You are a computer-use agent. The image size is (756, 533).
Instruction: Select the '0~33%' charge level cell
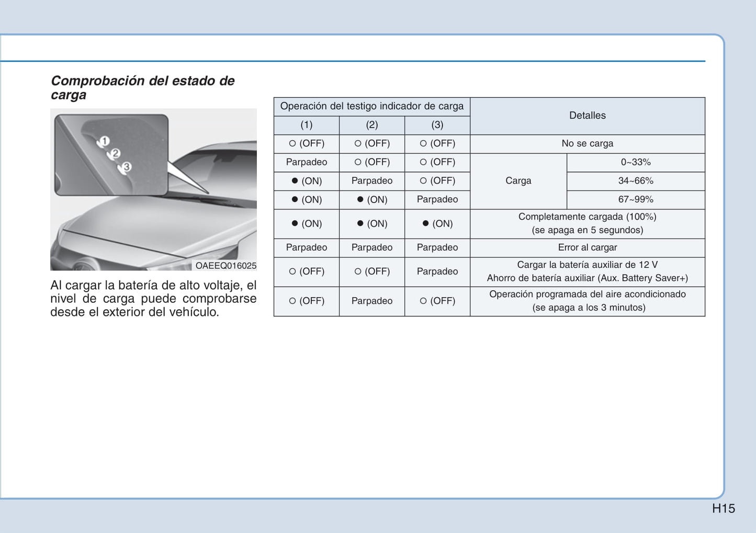pos(635,162)
